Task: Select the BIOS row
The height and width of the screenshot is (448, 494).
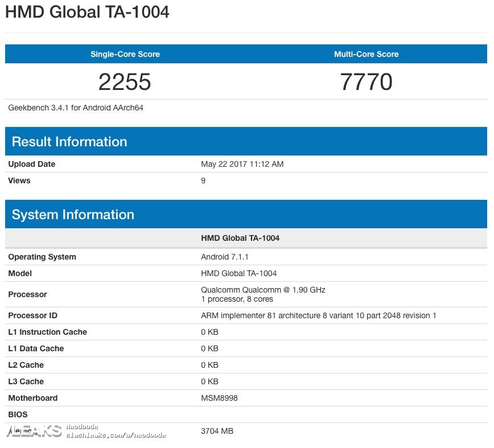Action: [18, 414]
